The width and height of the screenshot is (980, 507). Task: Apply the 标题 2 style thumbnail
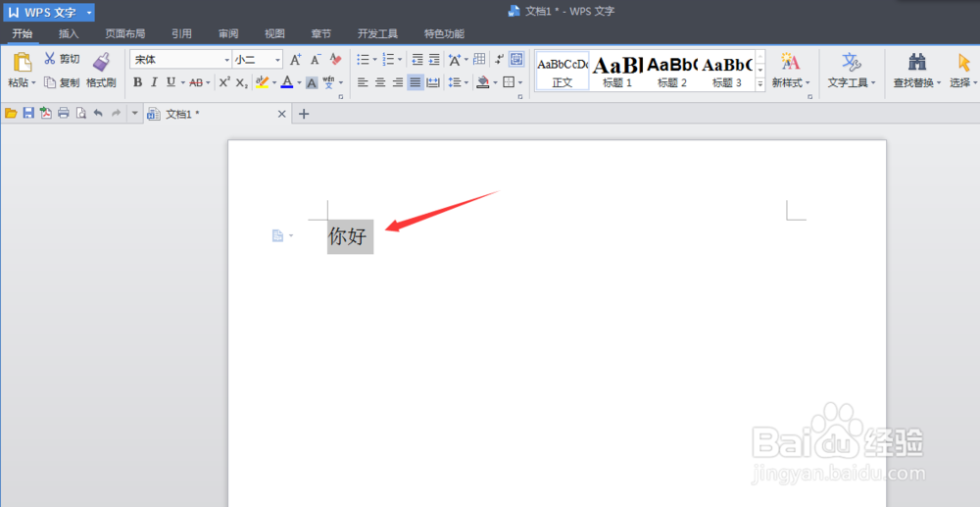tap(672, 71)
